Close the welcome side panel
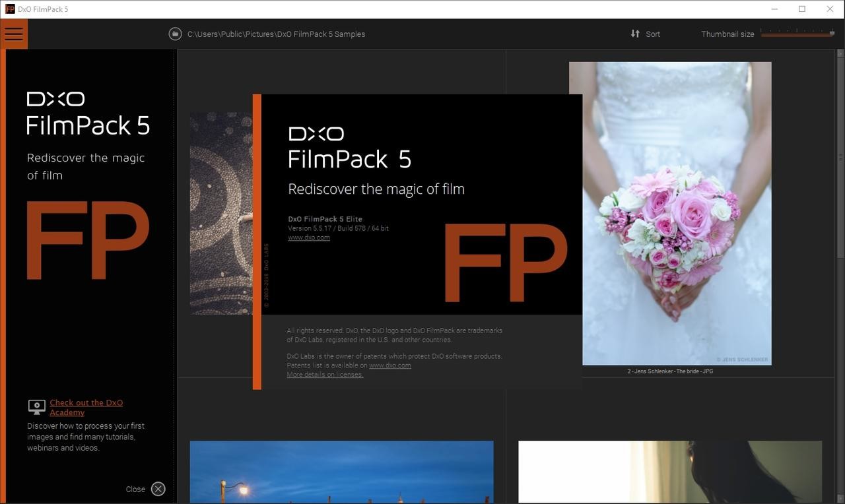This screenshot has width=845, height=504. click(x=158, y=489)
